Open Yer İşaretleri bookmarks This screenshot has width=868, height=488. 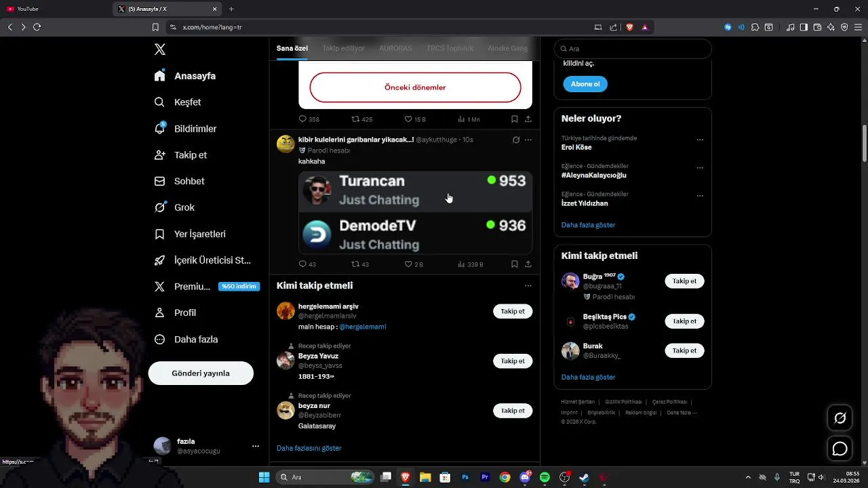(x=190, y=234)
